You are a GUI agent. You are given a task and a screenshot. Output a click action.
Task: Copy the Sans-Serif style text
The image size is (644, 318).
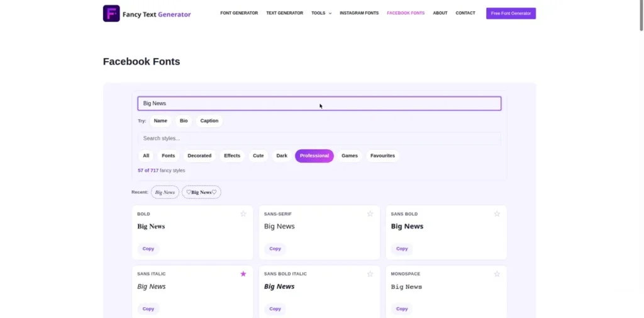point(275,249)
